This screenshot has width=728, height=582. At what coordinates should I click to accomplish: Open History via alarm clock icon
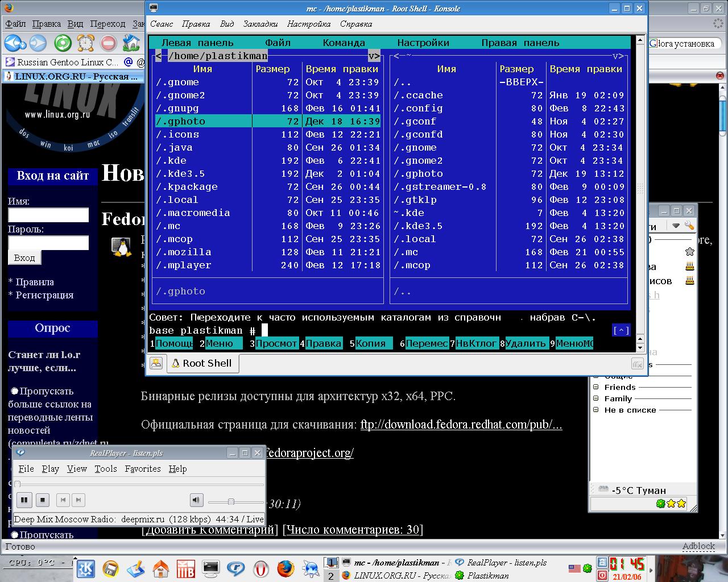(x=86, y=43)
